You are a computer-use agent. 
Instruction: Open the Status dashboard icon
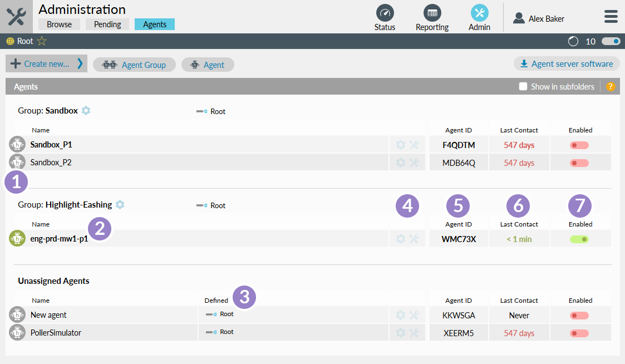point(385,13)
